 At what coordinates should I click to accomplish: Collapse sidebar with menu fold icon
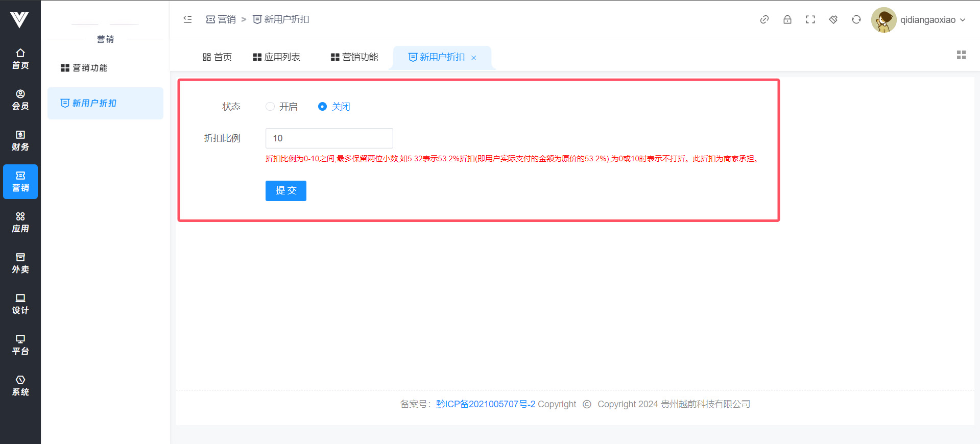click(187, 19)
